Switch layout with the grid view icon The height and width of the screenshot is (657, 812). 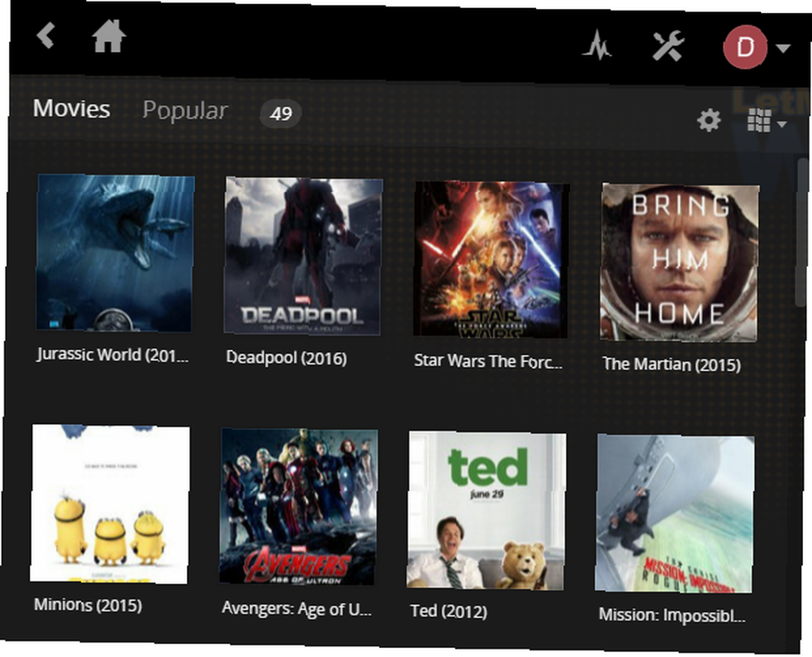(759, 121)
